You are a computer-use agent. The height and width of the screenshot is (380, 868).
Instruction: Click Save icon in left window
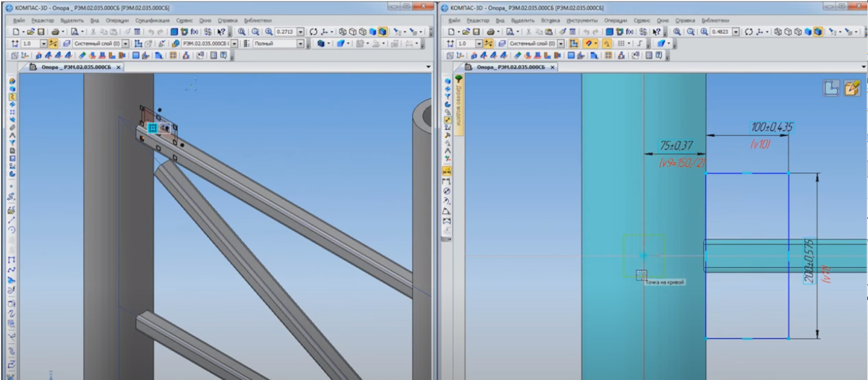41,32
